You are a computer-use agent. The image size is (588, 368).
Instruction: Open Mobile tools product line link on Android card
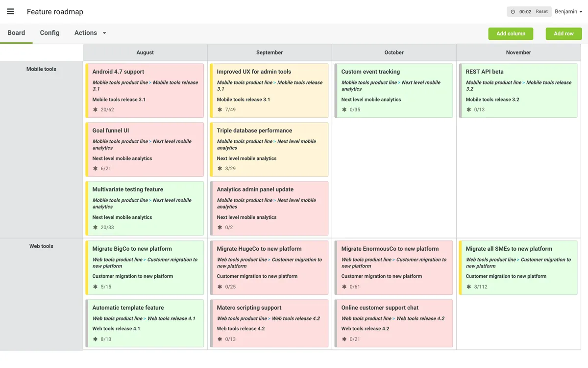[120, 82]
